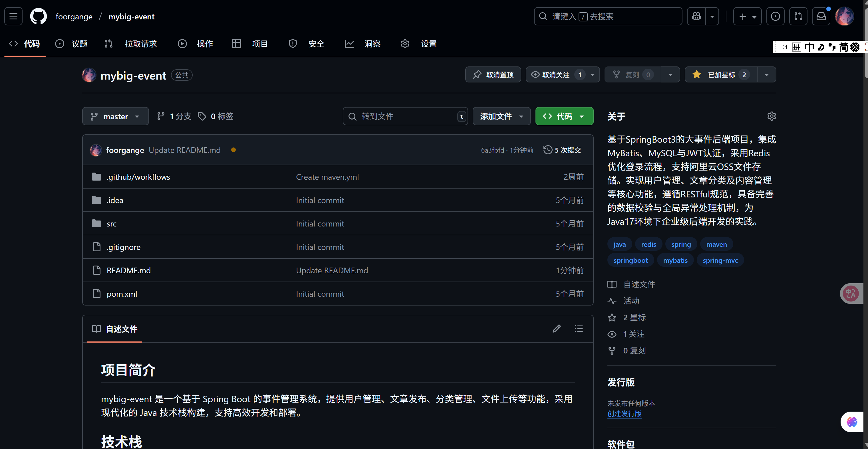The image size is (868, 449).
Task: Focus the 转到文件 search field
Action: click(x=405, y=116)
